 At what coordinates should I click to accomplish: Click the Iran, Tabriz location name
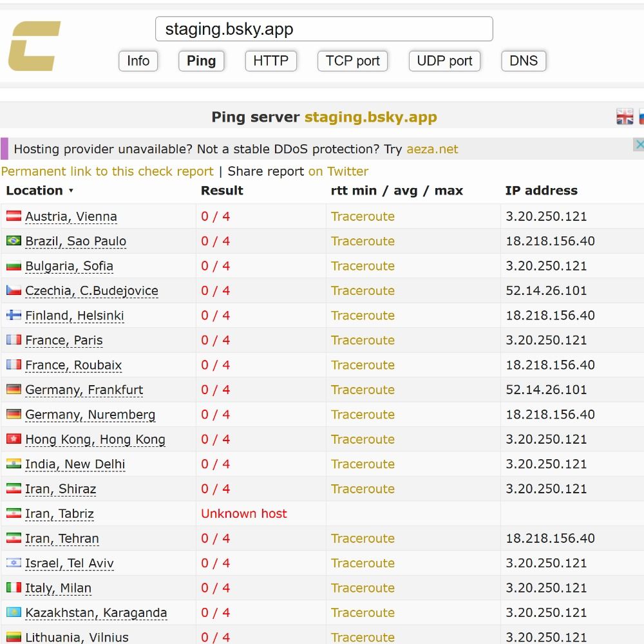coord(59,514)
